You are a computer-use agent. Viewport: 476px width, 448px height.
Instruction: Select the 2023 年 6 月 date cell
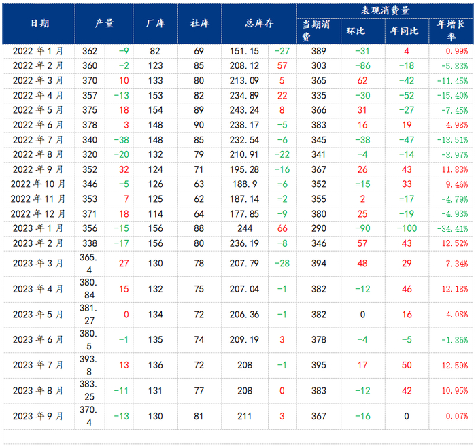(x=38, y=339)
